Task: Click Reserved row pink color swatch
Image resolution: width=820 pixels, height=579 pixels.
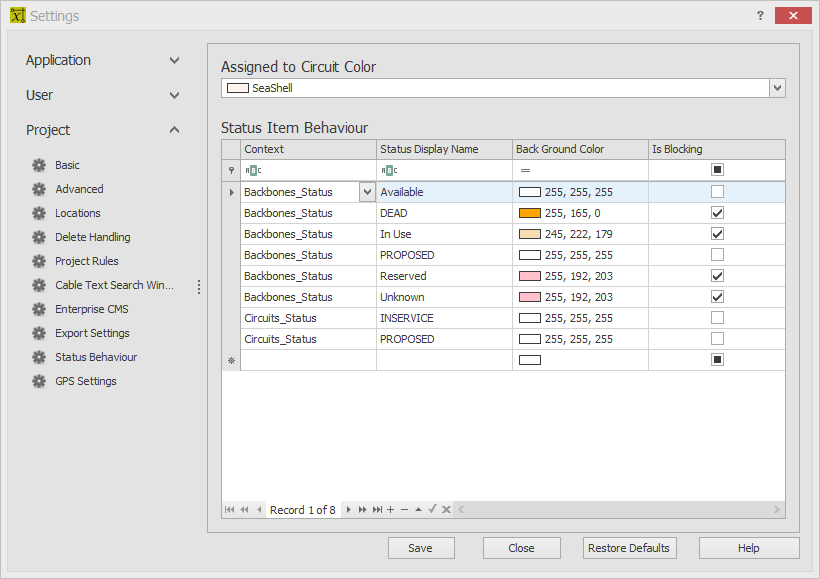Action: coord(530,276)
